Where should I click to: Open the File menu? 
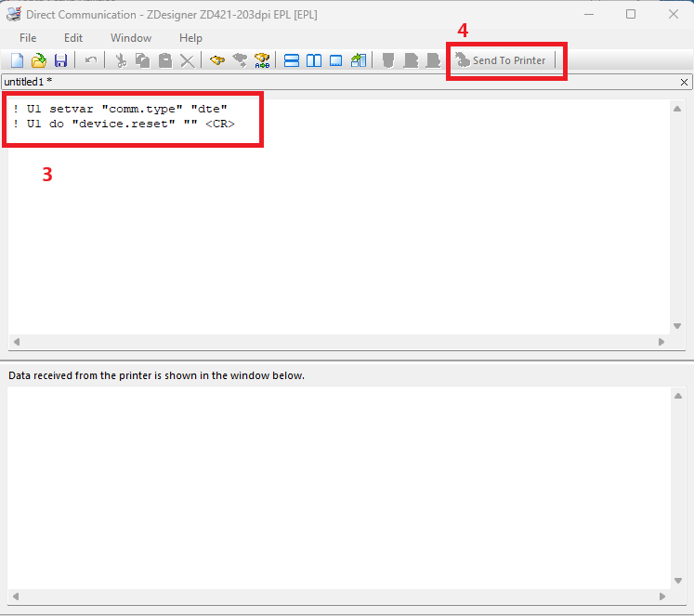28,38
